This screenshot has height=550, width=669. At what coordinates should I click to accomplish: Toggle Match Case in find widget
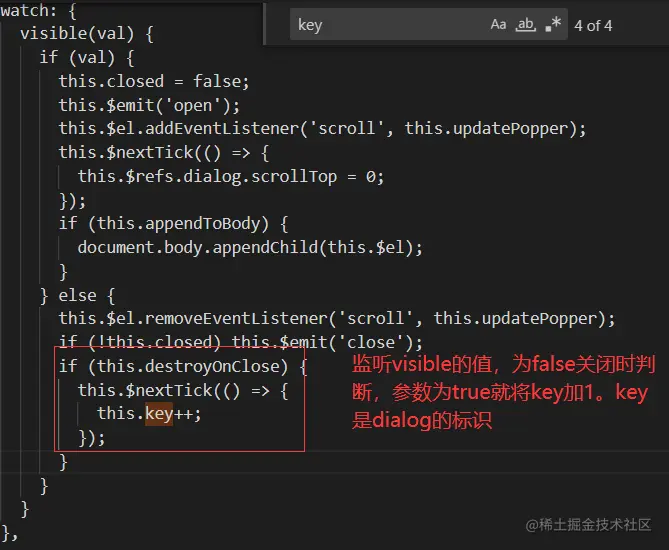click(498, 24)
